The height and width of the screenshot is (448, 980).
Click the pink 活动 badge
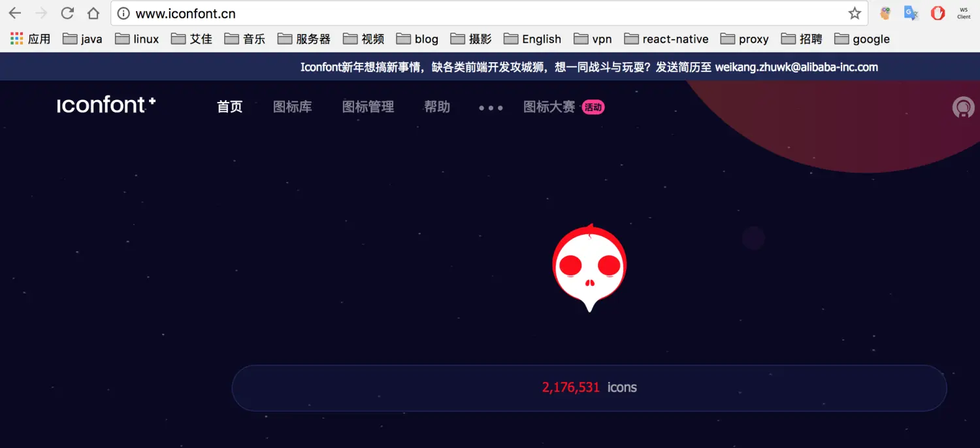pos(593,107)
